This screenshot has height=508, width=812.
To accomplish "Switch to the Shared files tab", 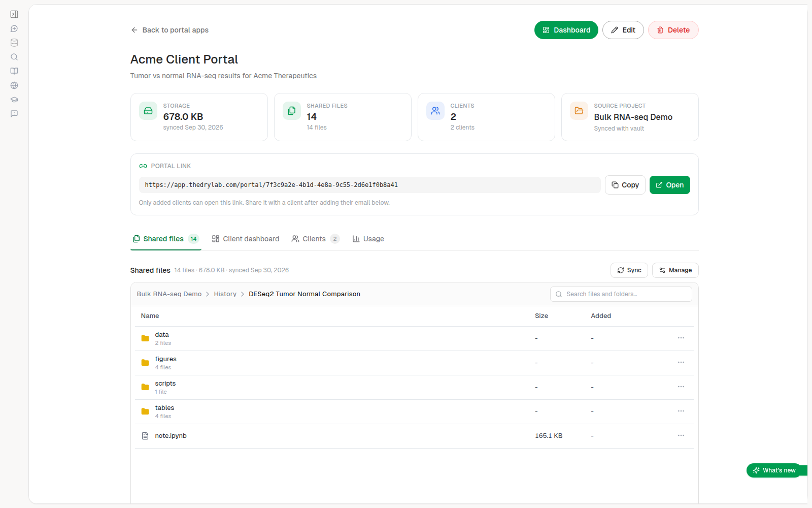I will pos(166,239).
